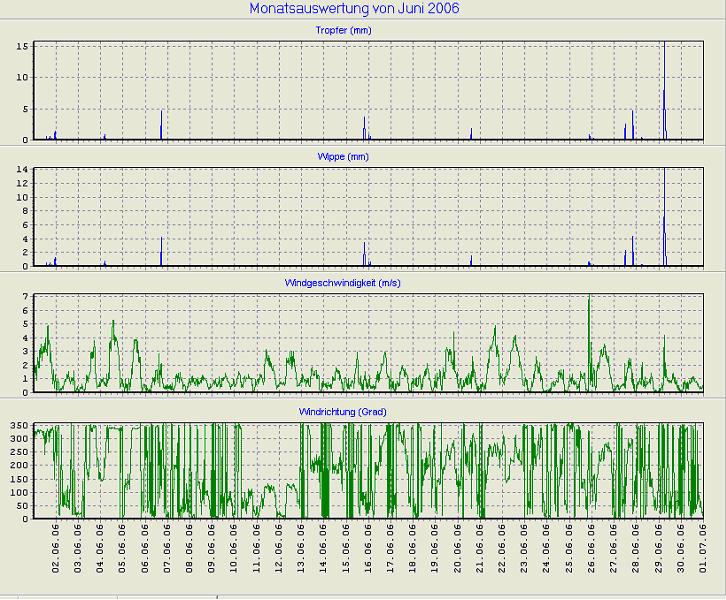Click the 350 tick on Windrichtung axis

click(18, 427)
